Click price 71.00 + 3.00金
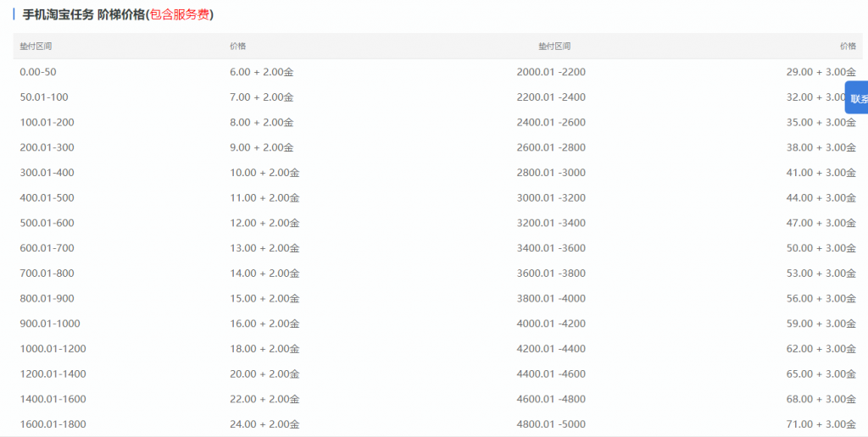The image size is (868, 437). (x=821, y=424)
